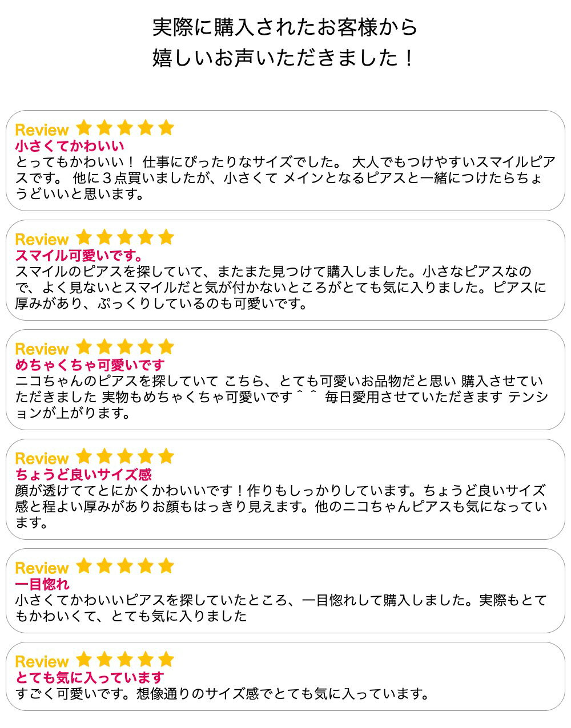Click the Review label above 一目惚れ
Screen dimensions: 571x728
coord(42,568)
